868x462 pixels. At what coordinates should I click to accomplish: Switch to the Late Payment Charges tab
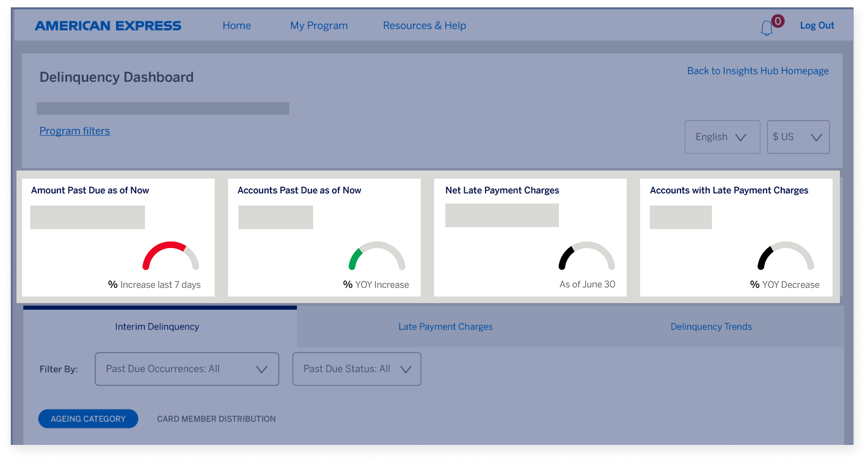point(445,326)
